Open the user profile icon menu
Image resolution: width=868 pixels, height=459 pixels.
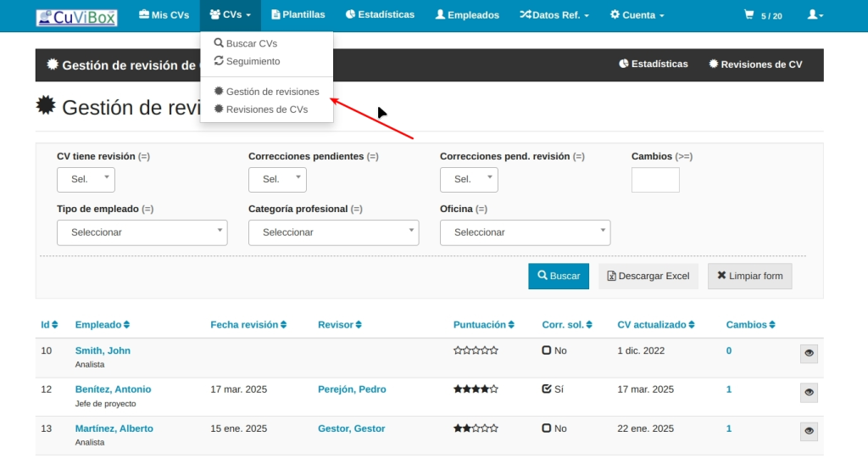[815, 15]
